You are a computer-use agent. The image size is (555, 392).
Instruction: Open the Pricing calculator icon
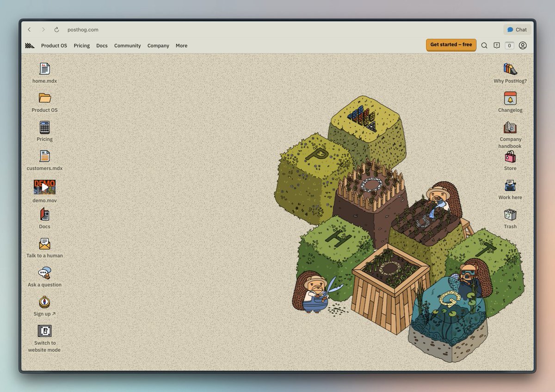point(45,127)
